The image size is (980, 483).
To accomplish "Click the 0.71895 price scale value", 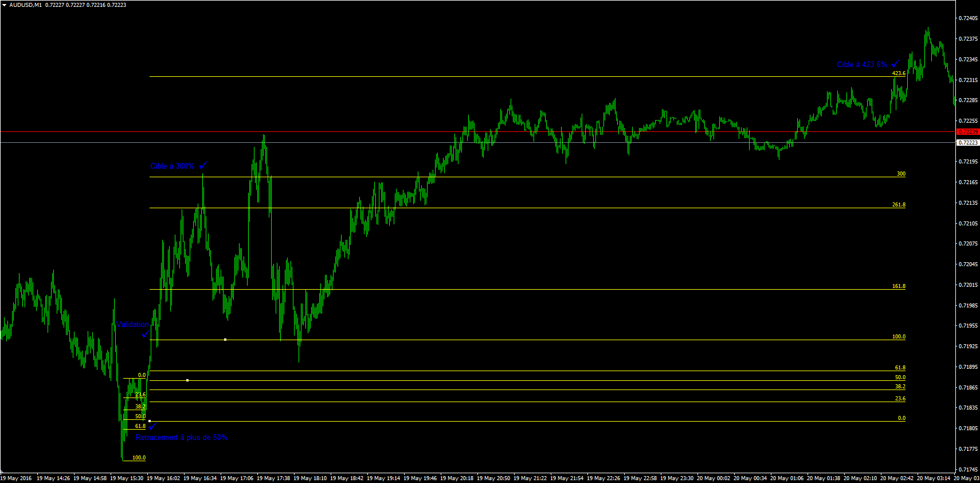I will [968, 367].
